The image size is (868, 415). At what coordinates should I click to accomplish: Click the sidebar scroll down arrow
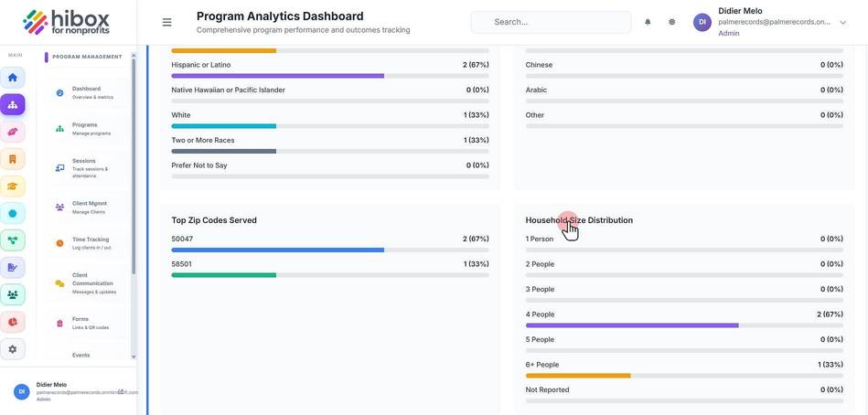134,356
